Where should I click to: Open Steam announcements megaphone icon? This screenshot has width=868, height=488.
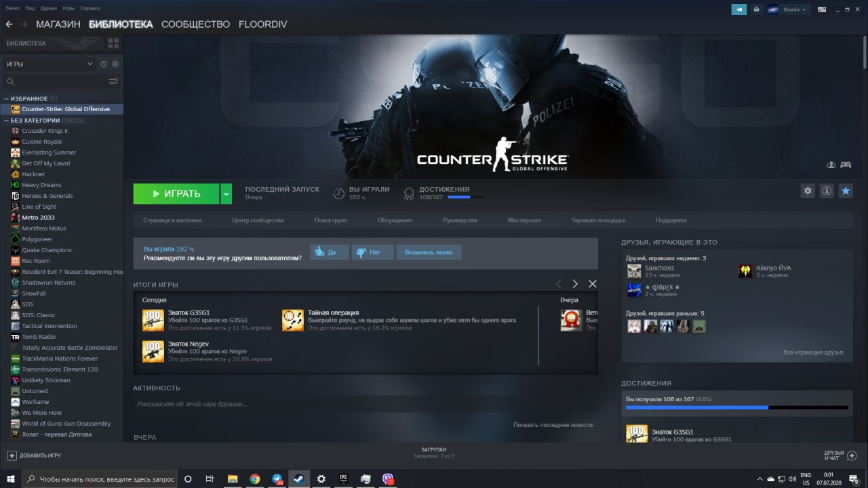coord(738,9)
